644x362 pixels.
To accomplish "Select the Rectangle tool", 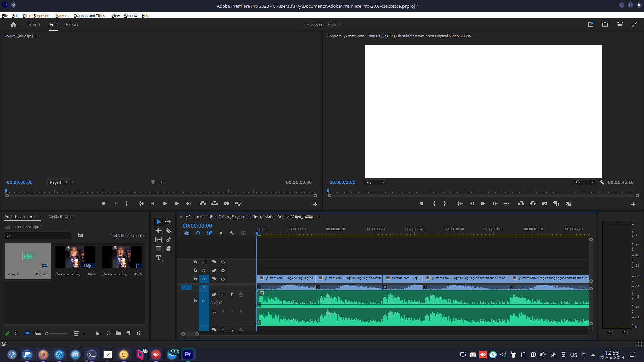I will 159,249.
